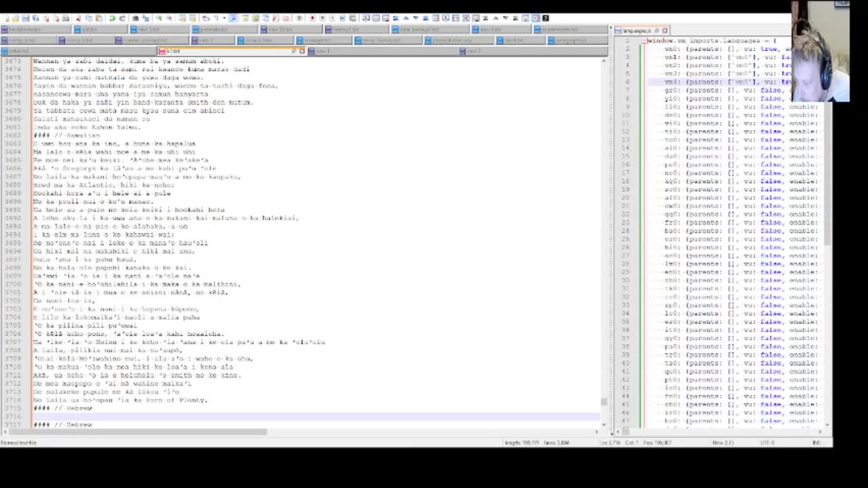
Task: Toggle show all characters pilcrow
Action: click(x=216, y=18)
